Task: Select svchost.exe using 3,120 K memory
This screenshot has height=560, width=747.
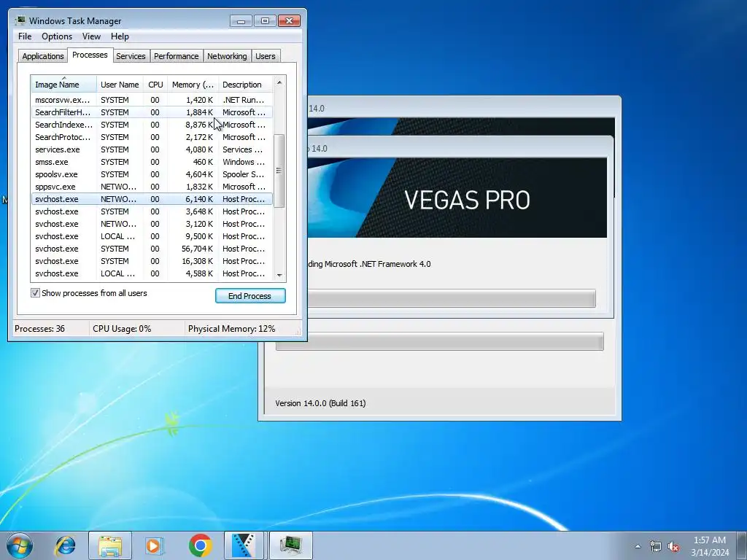Action: [152, 224]
